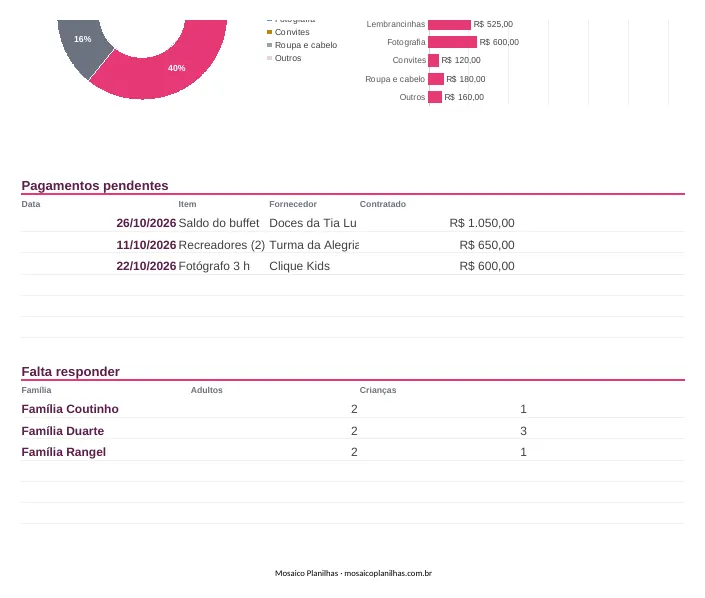Select the Roupa e cabelo legend label
Viewport: 705px width, 598px height.
[x=306, y=45]
